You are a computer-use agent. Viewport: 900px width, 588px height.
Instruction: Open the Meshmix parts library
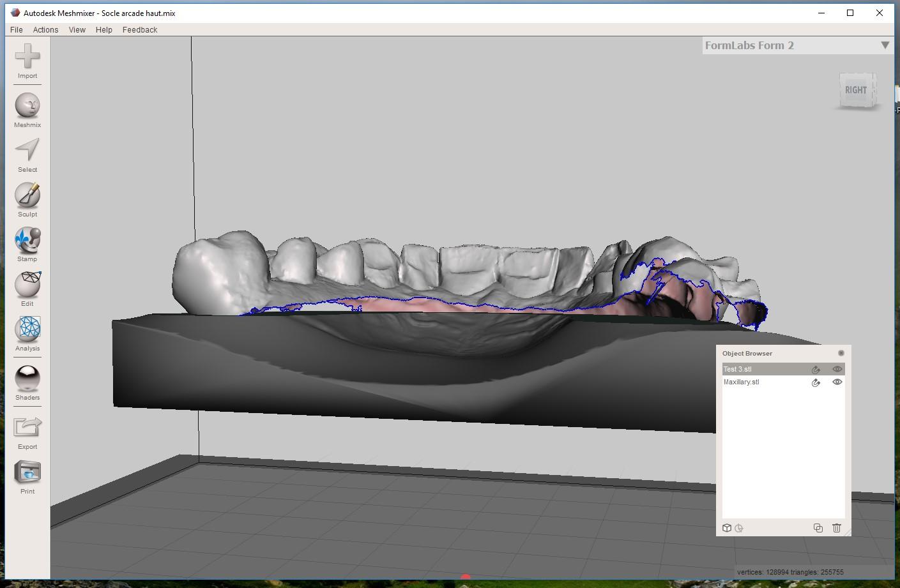pos(27,107)
